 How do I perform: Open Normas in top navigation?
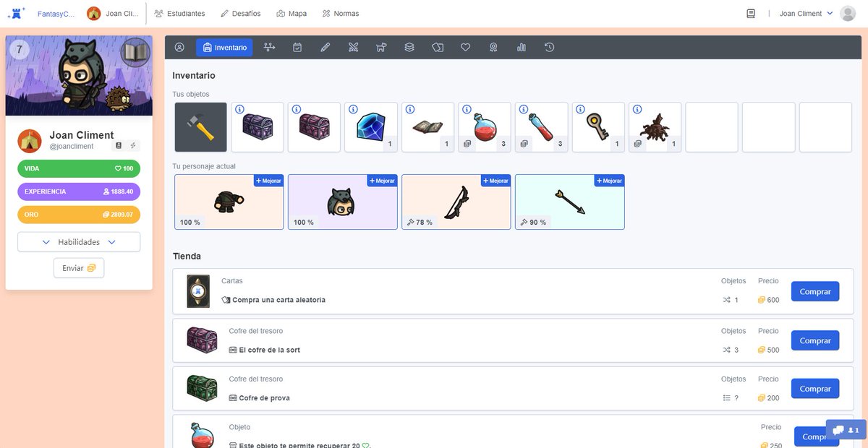[341, 14]
